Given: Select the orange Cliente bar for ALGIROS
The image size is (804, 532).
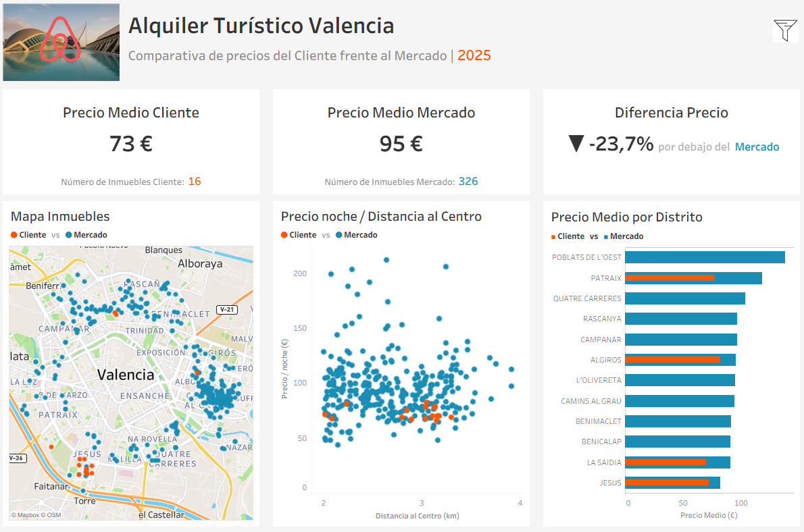Looking at the screenshot, I should point(672,360).
